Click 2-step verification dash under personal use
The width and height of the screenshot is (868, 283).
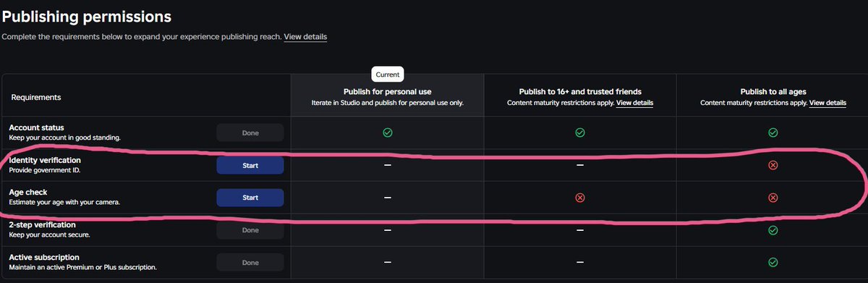[x=387, y=229]
